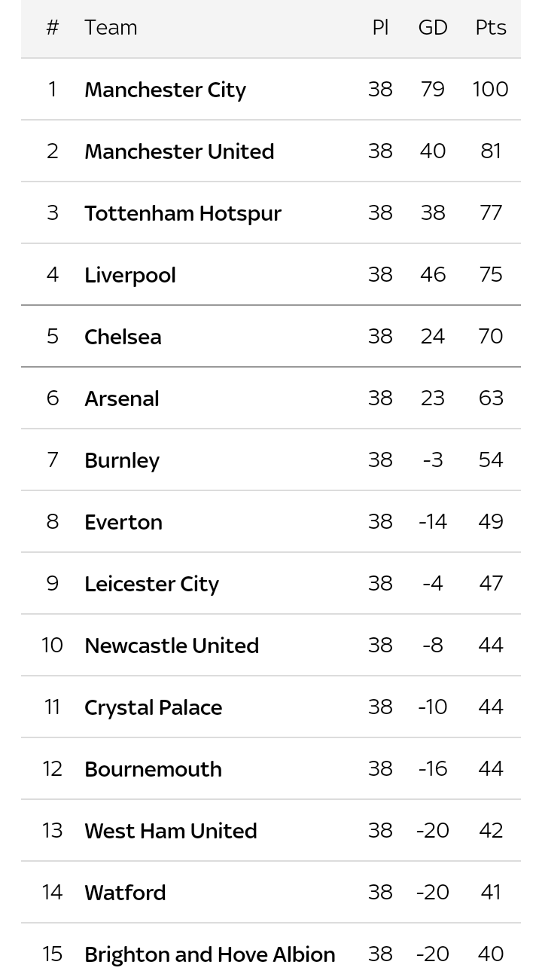Screen dimensions: 542x980
Task: Select Arsenal from the standings
Action: [121, 398]
